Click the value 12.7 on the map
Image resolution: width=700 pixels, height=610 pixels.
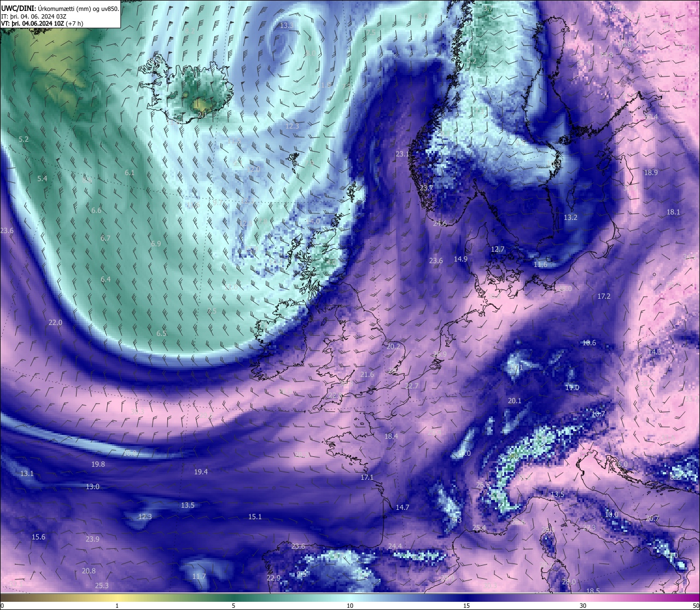coord(498,249)
